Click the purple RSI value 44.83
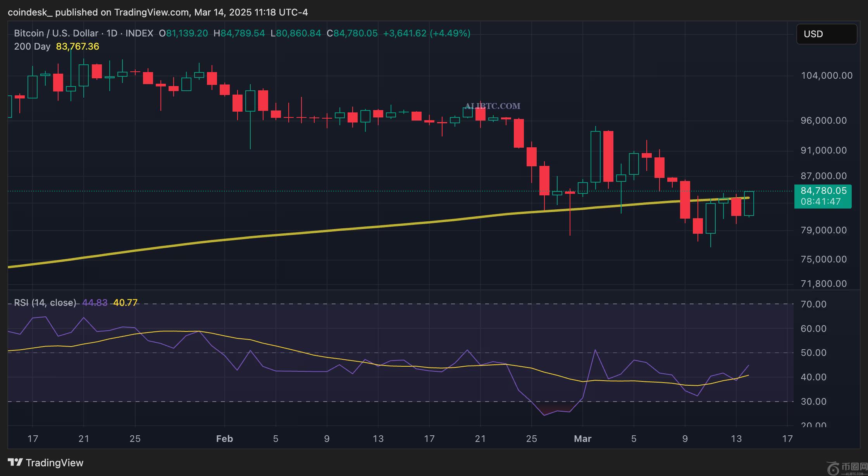Screen dimensions: 868x476 click(x=95, y=303)
